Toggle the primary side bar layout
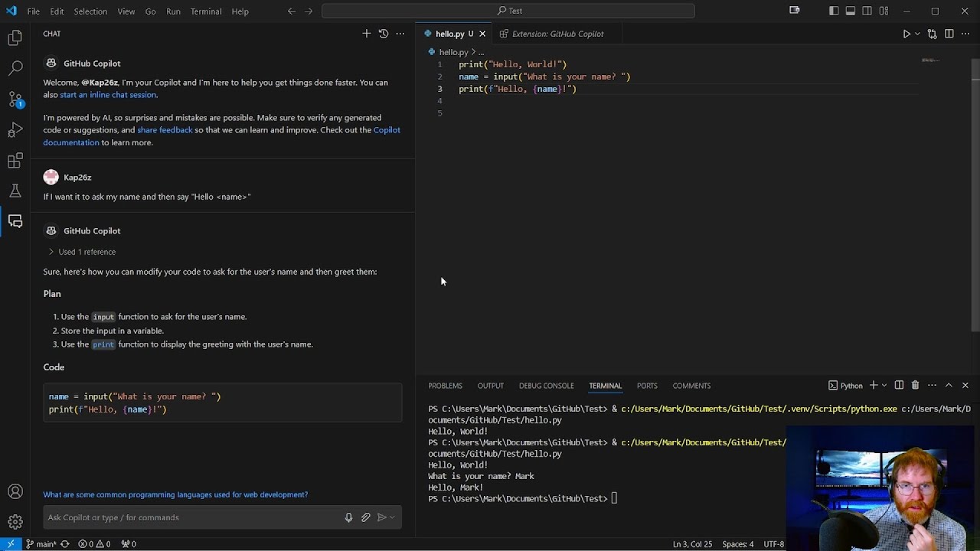The width and height of the screenshot is (980, 551). tap(834, 11)
